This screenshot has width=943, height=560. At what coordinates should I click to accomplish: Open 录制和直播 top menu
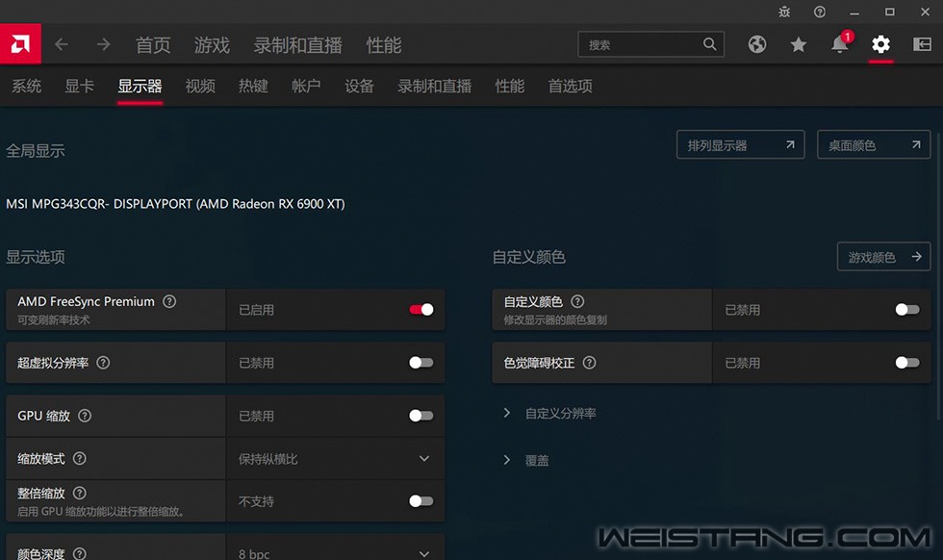pyautogui.click(x=297, y=44)
